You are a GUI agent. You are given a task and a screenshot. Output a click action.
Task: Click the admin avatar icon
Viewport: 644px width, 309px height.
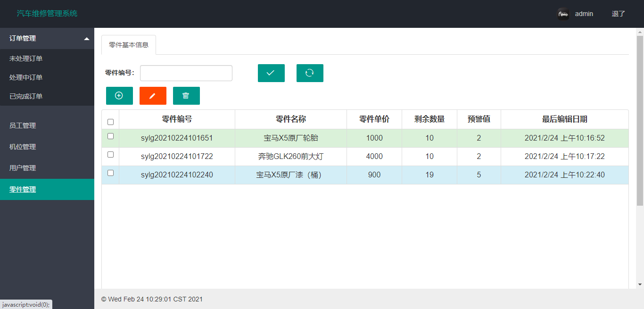click(x=563, y=14)
